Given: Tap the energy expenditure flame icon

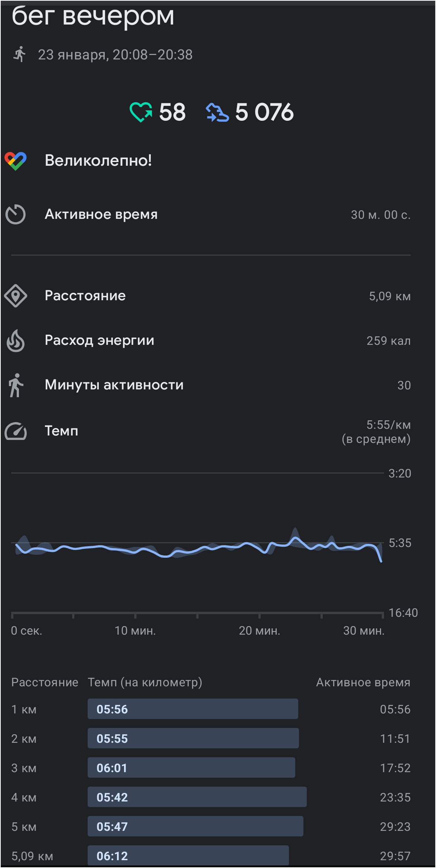Looking at the screenshot, I should click(16, 340).
